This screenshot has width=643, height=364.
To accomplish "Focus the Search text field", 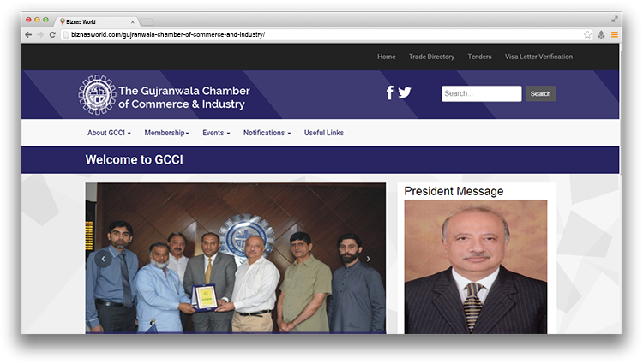I will [482, 93].
